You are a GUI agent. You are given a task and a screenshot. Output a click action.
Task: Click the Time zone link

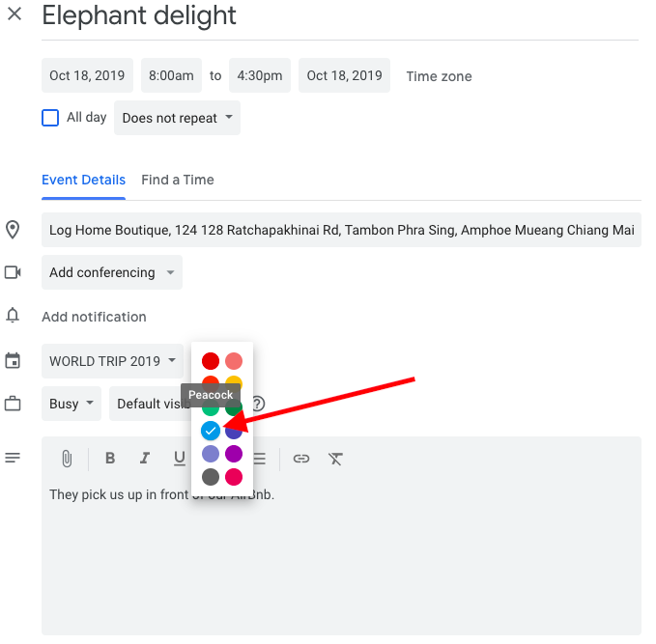[439, 76]
